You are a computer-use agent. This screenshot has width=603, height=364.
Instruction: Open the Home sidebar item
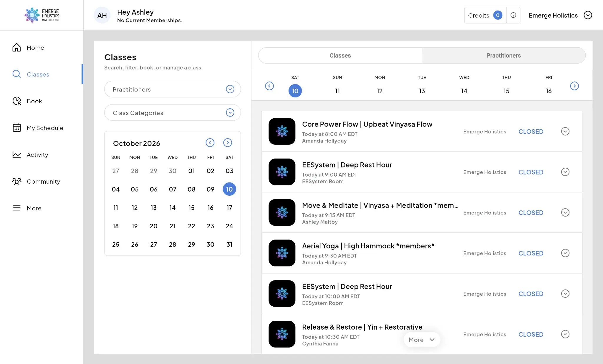coord(28,47)
